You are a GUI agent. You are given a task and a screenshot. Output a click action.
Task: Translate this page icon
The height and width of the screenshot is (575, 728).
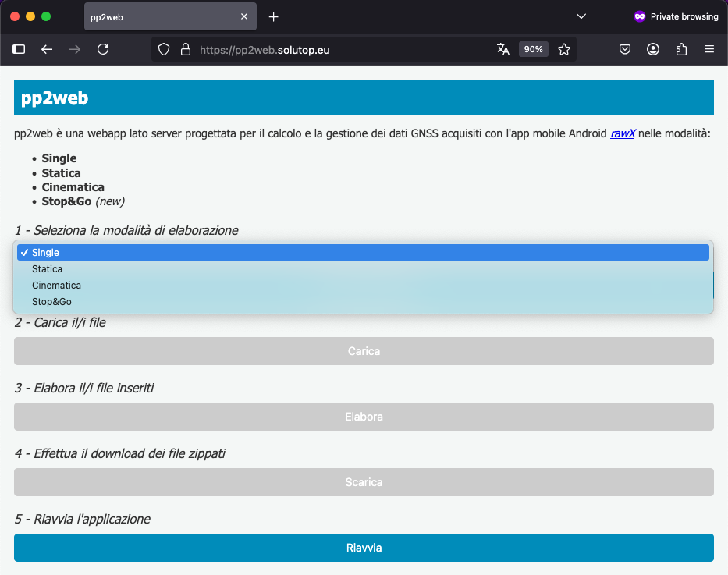tap(502, 49)
